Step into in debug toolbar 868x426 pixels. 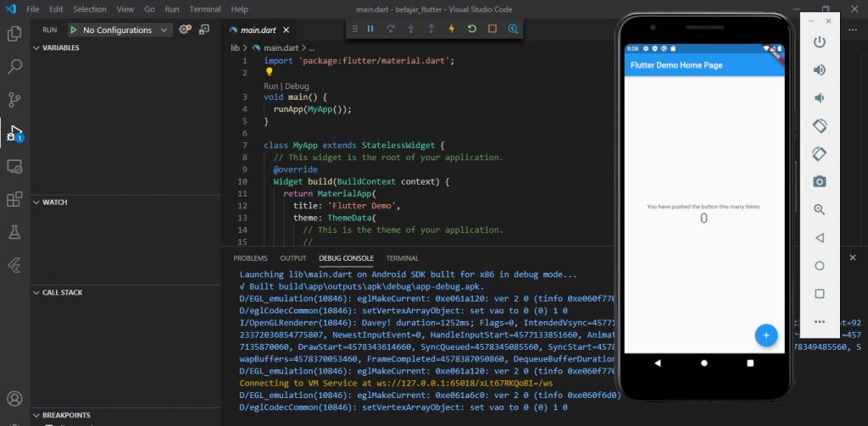coord(411,29)
